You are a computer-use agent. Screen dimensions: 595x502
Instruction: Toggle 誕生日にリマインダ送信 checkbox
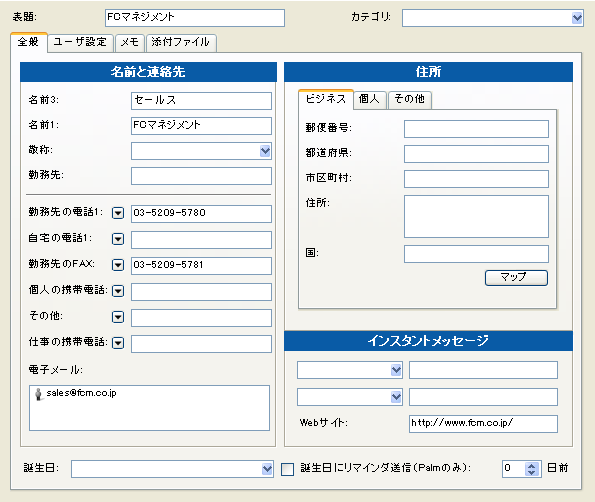(287, 469)
